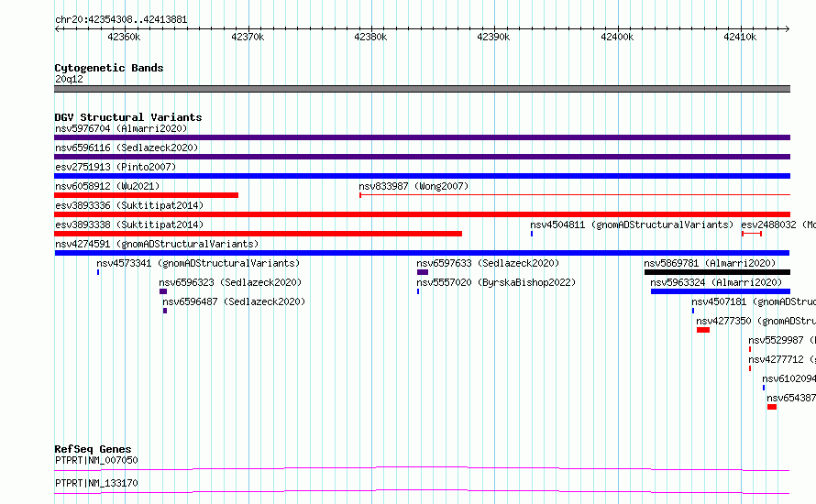This screenshot has height=504, width=816.
Task: Select the nsv4277350 red variant block
Action: click(x=703, y=330)
